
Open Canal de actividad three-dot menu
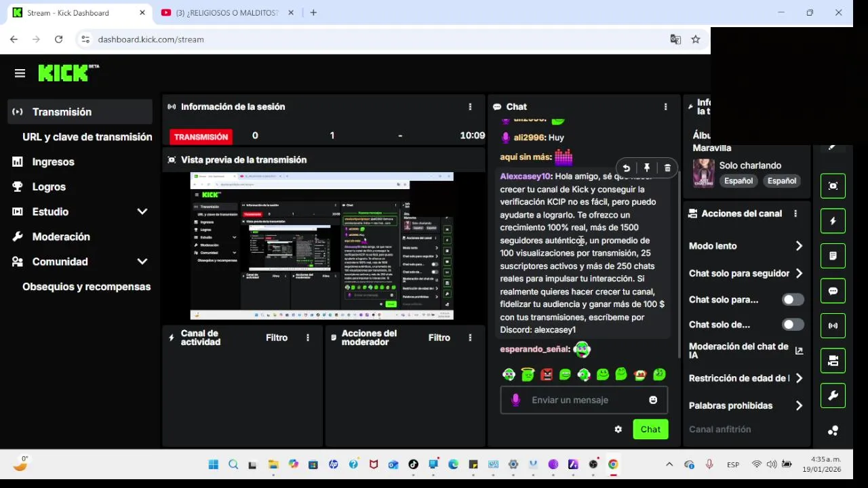(x=307, y=338)
